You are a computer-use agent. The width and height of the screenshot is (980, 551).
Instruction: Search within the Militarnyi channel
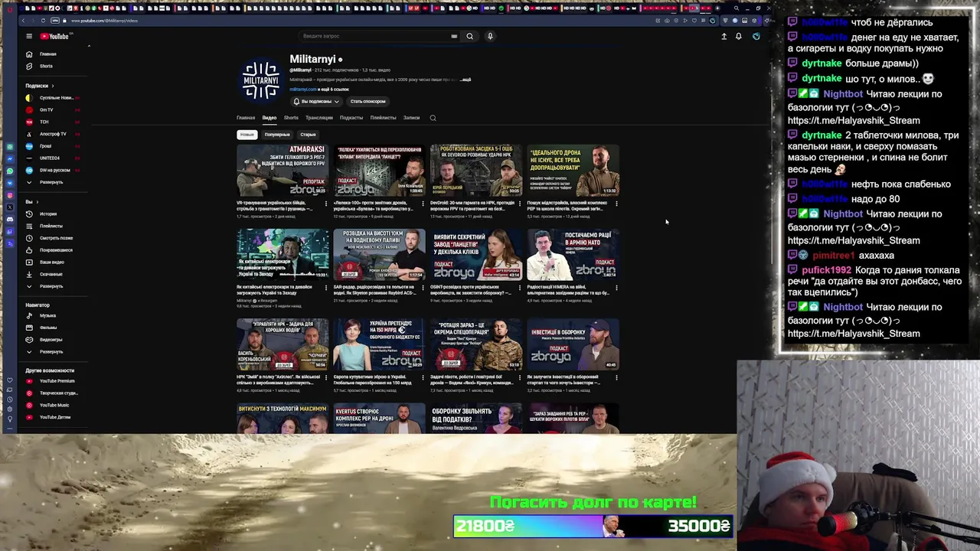click(433, 118)
